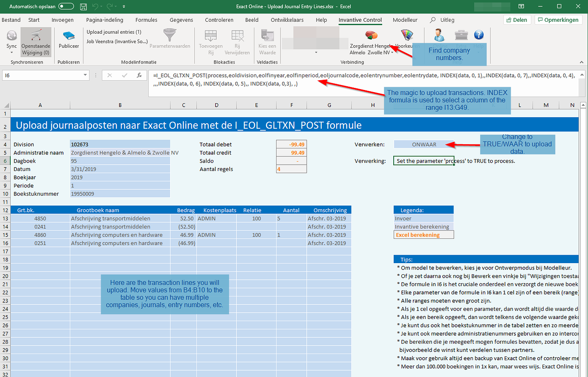
Task: Toggle the Automatisch opslaan switch
Action: [52, 6]
